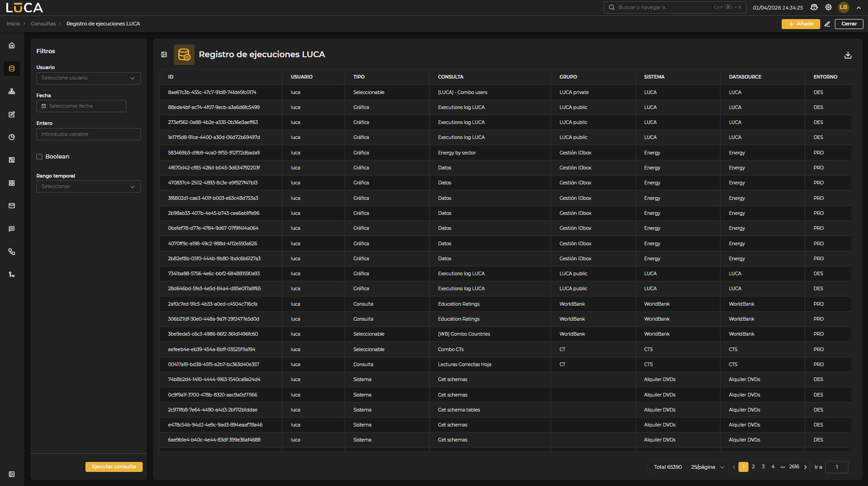Toggle the Boolean checkbox
868x486 pixels.
coord(40,157)
